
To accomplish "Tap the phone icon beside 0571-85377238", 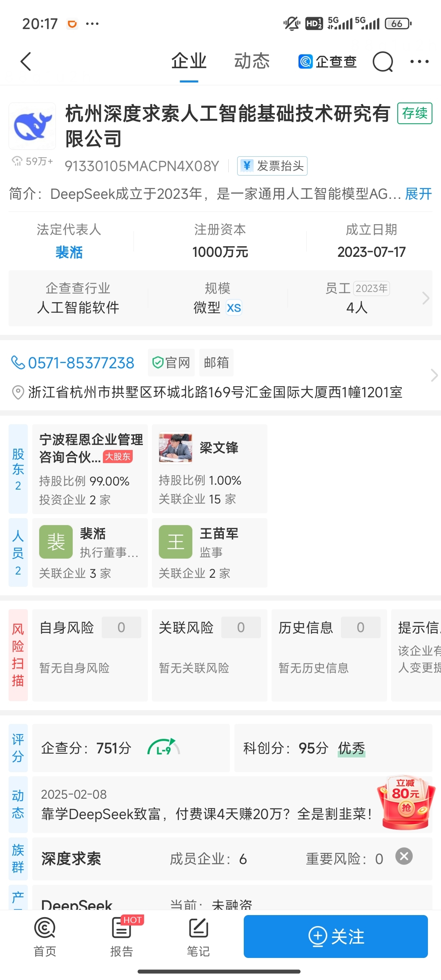I will click(x=18, y=362).
